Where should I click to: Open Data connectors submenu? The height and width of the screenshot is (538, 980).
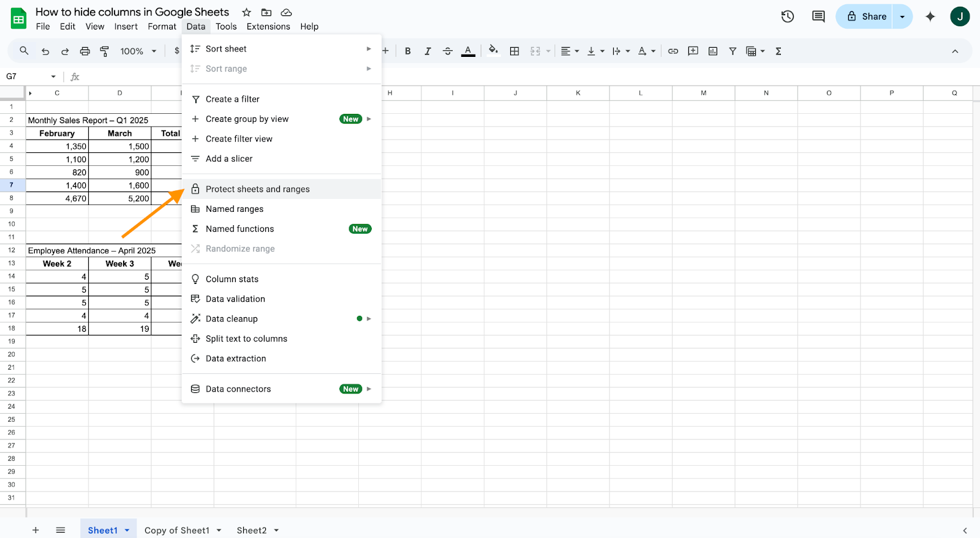[x=282, y=389]
